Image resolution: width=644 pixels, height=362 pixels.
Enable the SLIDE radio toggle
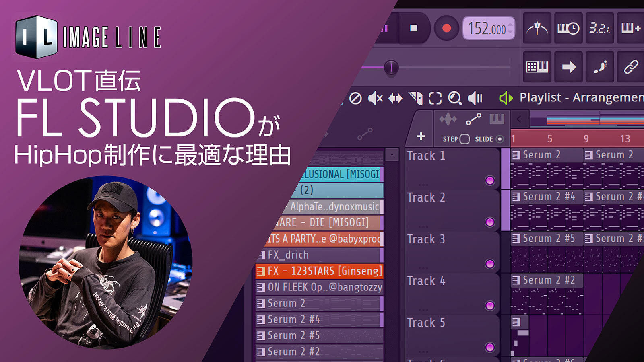point(500,139)
